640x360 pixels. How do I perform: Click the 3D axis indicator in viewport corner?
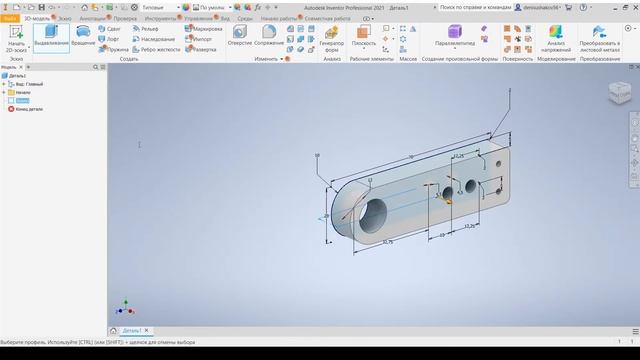point(125,308)
